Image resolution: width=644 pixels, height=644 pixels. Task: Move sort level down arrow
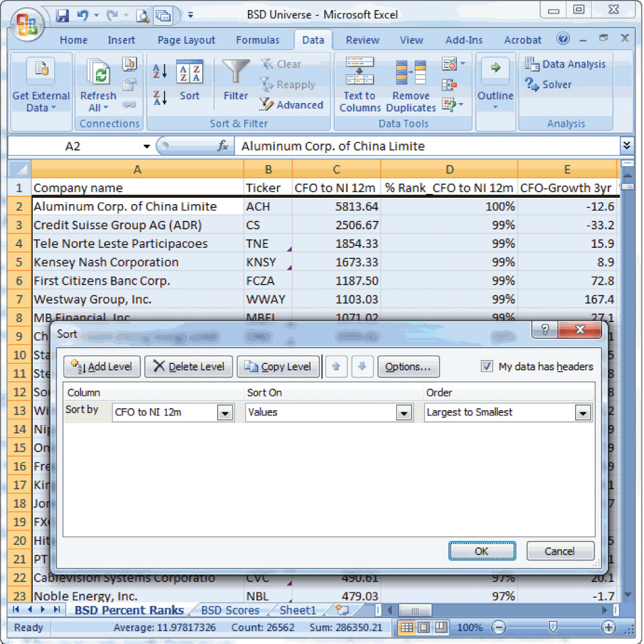tap(362, 366)
